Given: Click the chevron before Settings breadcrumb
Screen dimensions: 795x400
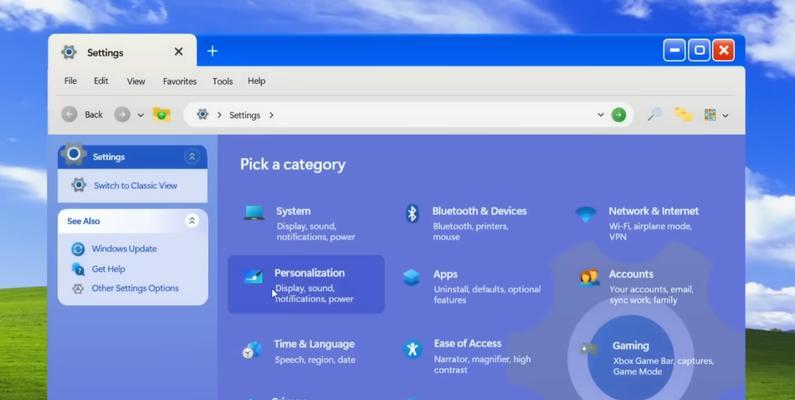Looking at the screenshot, I should point(219,115).
